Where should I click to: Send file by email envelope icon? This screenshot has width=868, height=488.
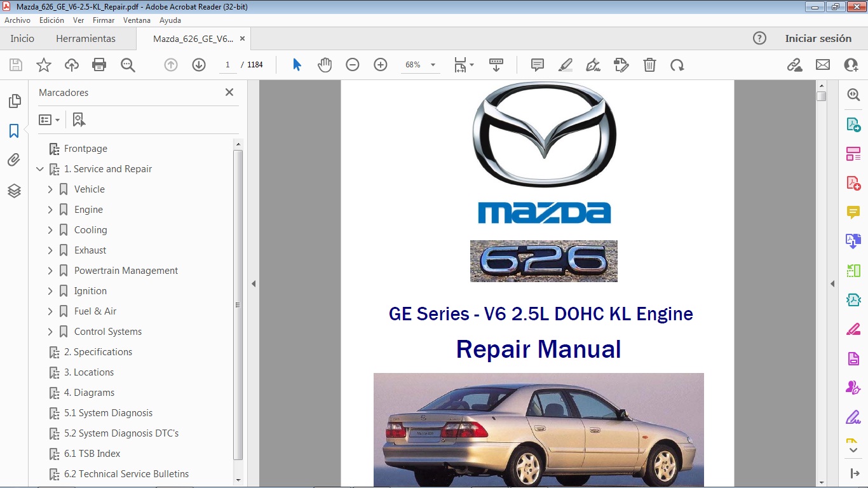(x=823, y=65)
